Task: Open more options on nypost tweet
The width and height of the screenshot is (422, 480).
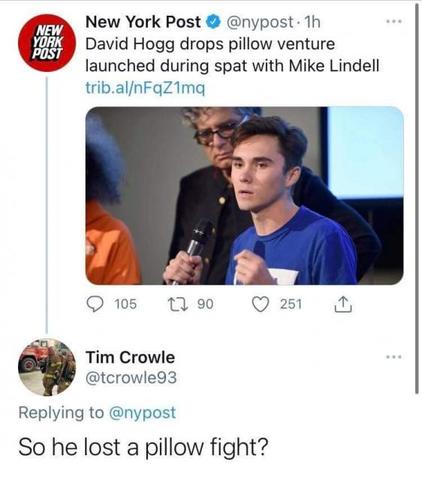Action: tap(394, 22)
